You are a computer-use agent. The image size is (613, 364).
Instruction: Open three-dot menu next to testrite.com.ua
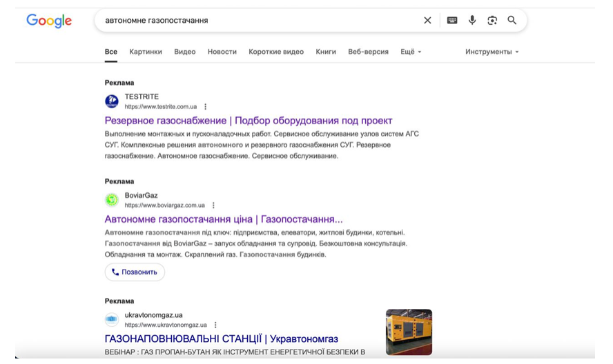pos(205,107)
